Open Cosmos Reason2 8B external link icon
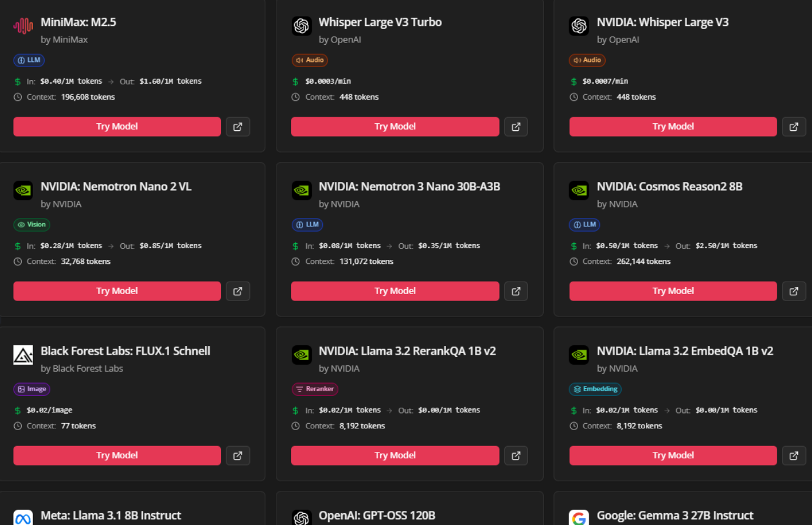Screen dimensions: 812x525 coord(794,291)
